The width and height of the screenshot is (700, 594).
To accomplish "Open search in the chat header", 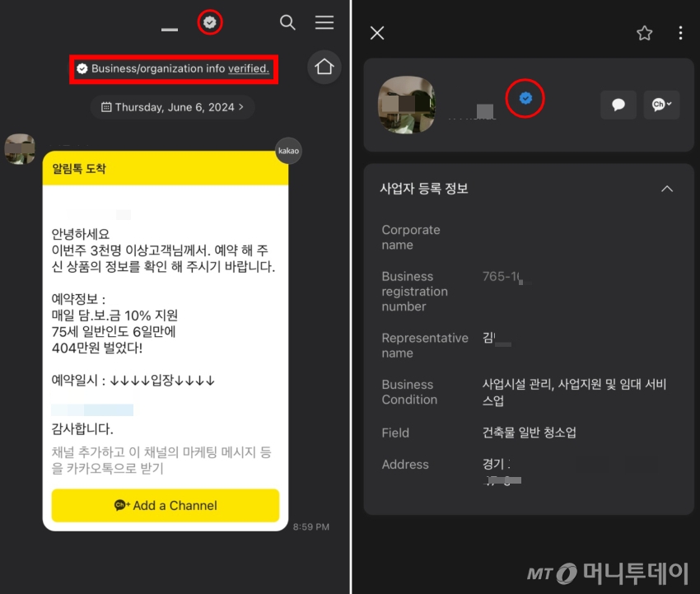I will pyautogui.click(x=287, y=22).
